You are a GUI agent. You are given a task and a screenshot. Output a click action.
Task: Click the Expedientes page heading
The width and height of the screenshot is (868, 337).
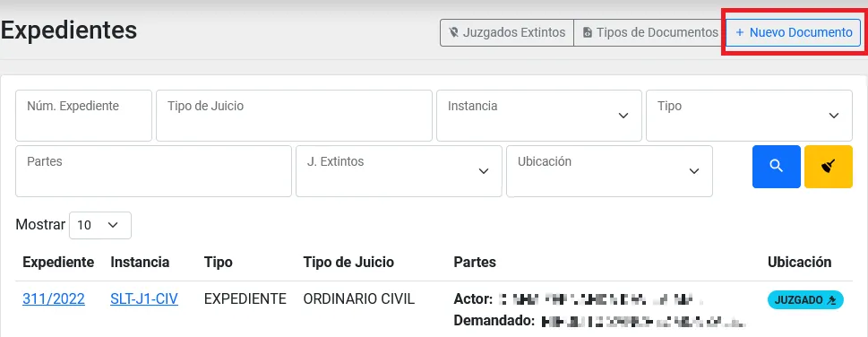coord(69,30)
